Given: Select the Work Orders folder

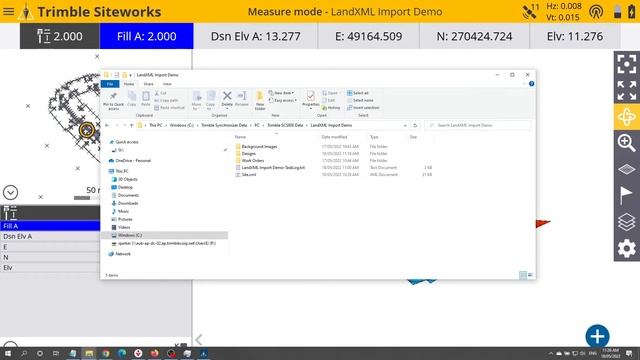Looking at the screenshot, I should 253,160.
